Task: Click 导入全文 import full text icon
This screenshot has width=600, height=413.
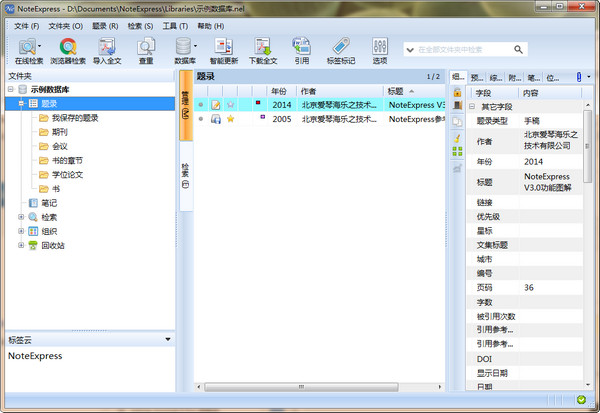Action: click(107, 51)
